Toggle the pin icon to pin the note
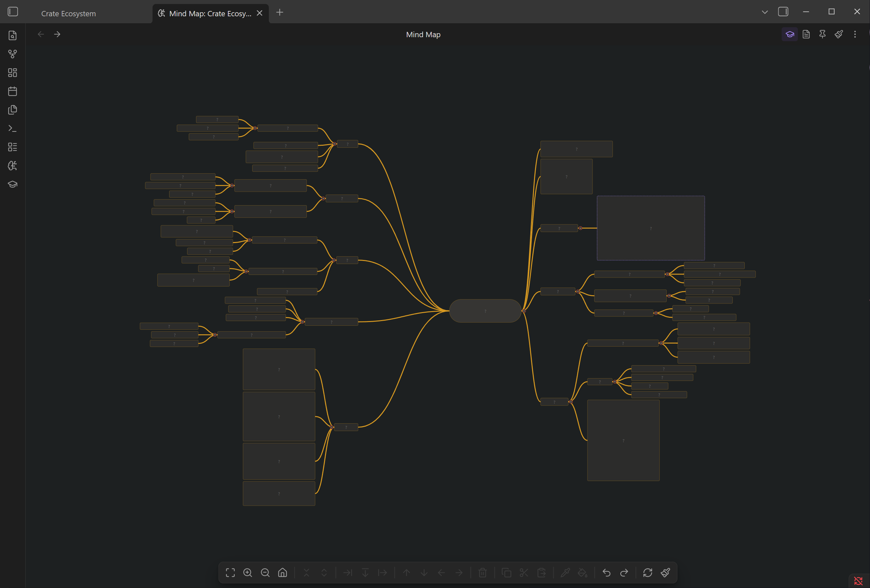This screenshot has width=870, height=588. [822, 34]
